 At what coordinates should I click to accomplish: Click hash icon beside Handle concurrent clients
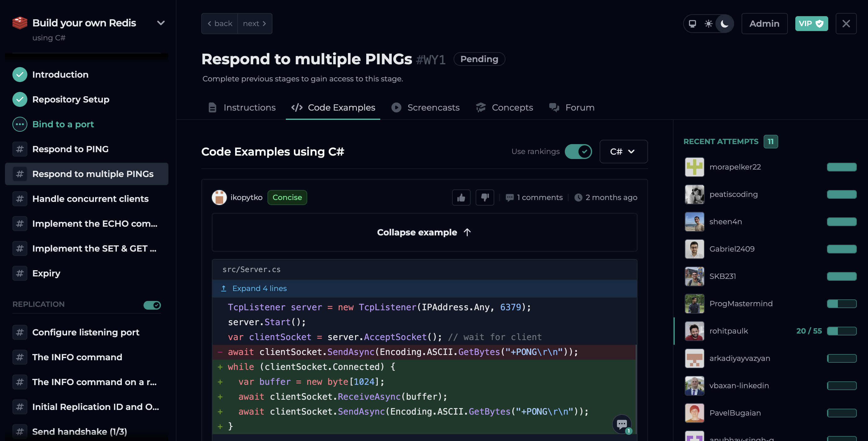(x=20, y=199)
